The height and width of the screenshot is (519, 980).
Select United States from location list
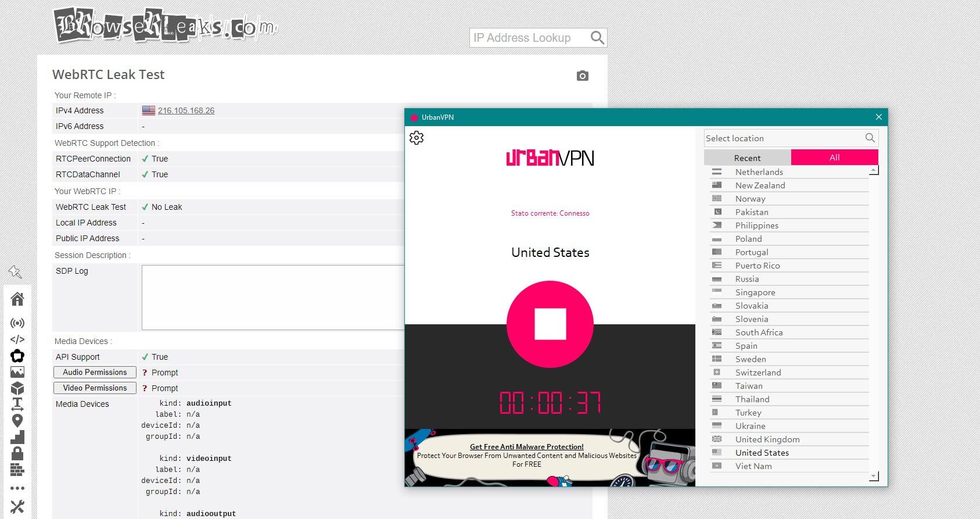(789, 453)
